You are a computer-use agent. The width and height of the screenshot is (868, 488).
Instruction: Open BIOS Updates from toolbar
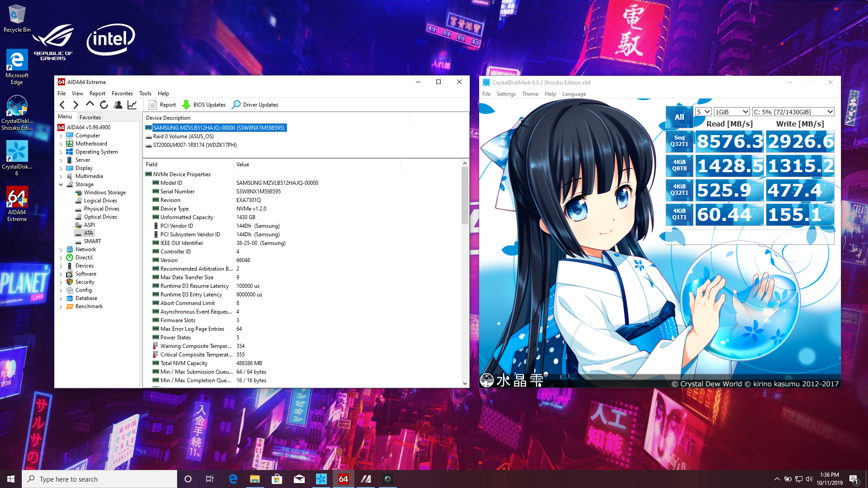tap(204, 105)
